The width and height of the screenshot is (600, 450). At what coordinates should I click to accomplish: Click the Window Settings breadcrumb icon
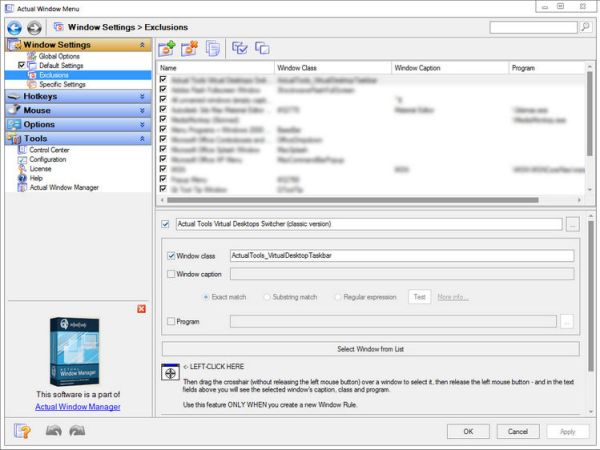coord(59,27)
